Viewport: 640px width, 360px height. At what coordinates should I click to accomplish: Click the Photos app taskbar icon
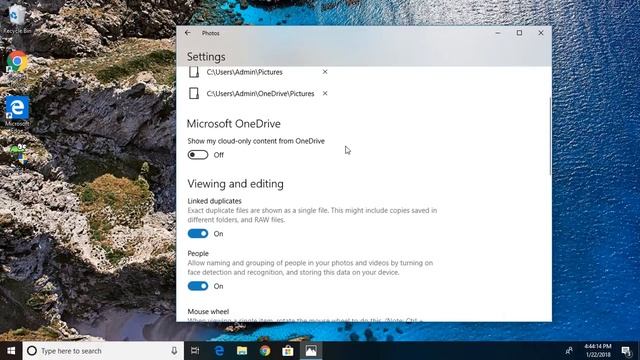(311, 351)
